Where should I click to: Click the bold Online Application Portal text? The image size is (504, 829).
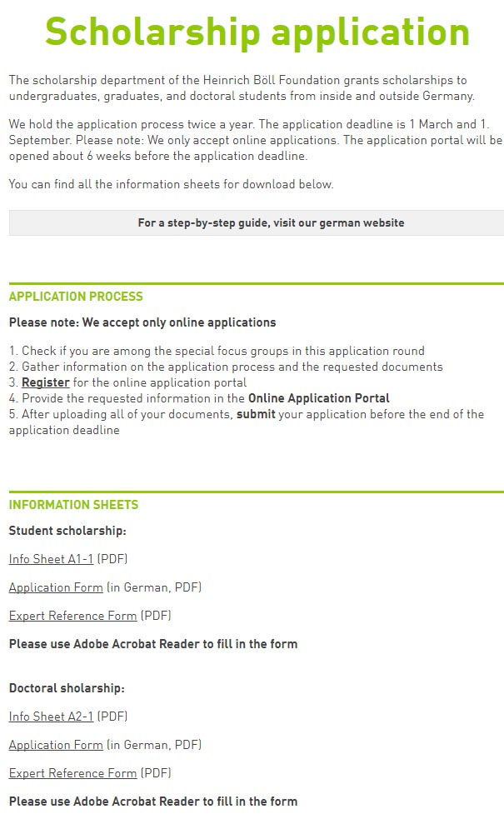coord(319,398)
